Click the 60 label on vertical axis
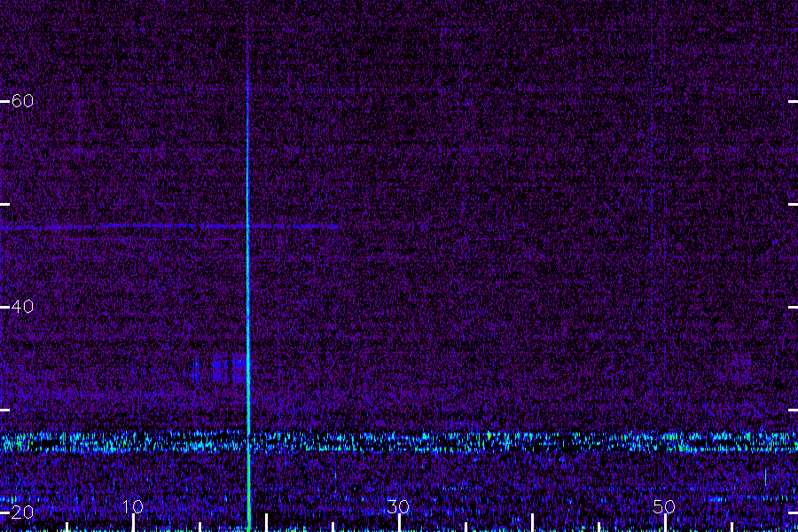Image resolution: width=798 pixels, height=532 pixels. [x=22, y=101]
